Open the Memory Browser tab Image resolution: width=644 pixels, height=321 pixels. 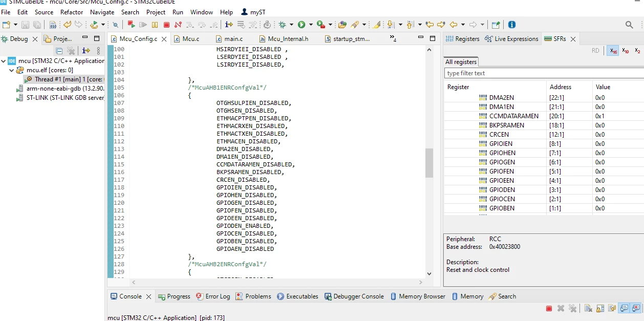tap(418, 296)
